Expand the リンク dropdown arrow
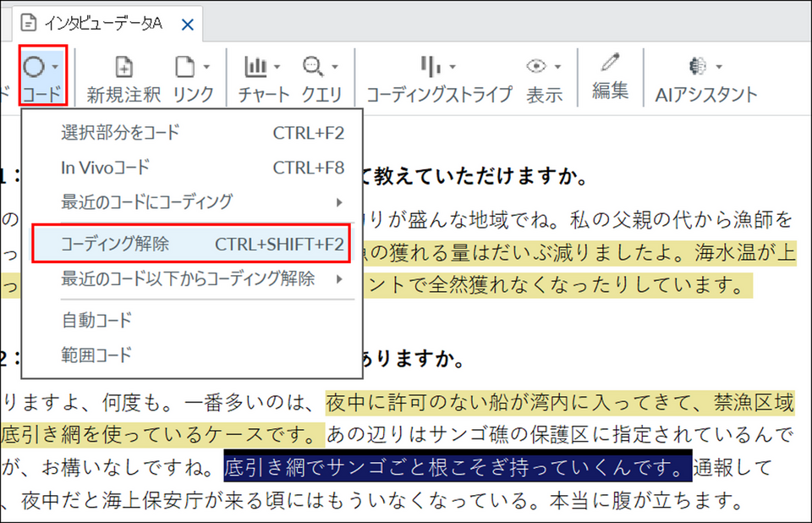 tap(206, 67)
